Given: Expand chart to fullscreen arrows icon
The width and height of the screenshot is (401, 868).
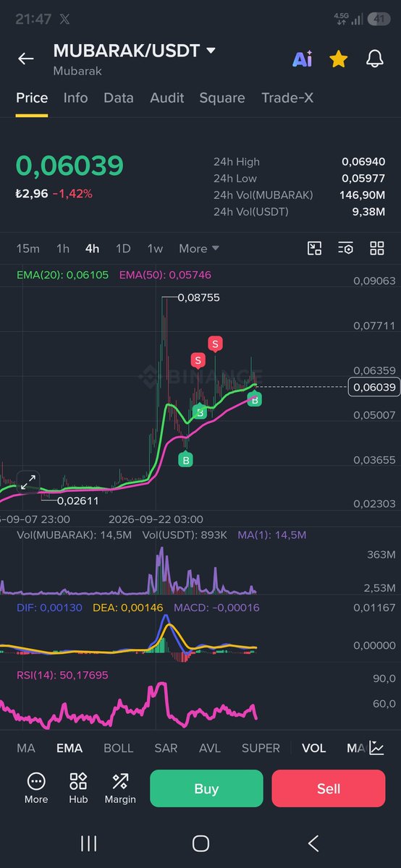Looking at the screenshot, I should point(28,482).
